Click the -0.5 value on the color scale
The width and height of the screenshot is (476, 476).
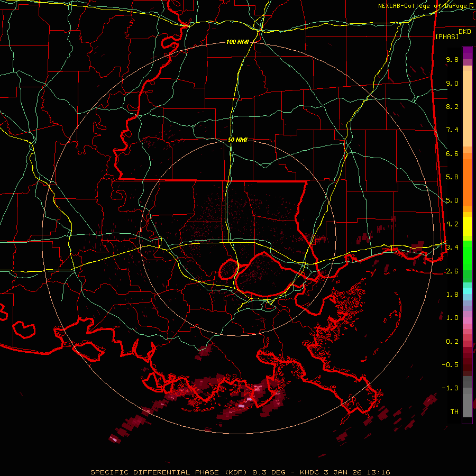(450, 365)
